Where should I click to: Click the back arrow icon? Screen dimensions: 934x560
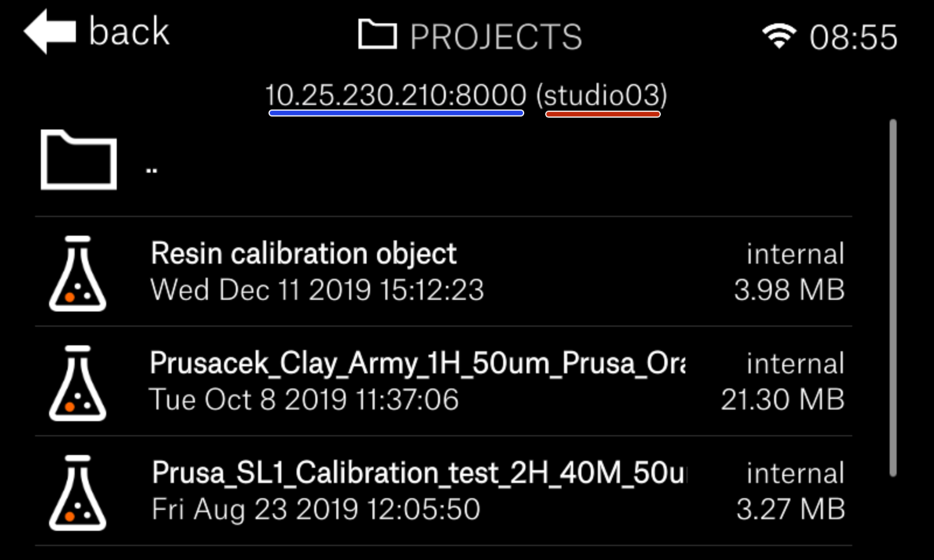(50, 32)
